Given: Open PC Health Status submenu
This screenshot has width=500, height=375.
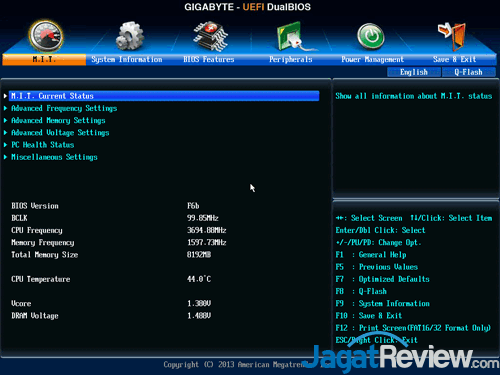Looking at the screenshot, I should click(43, 145).
